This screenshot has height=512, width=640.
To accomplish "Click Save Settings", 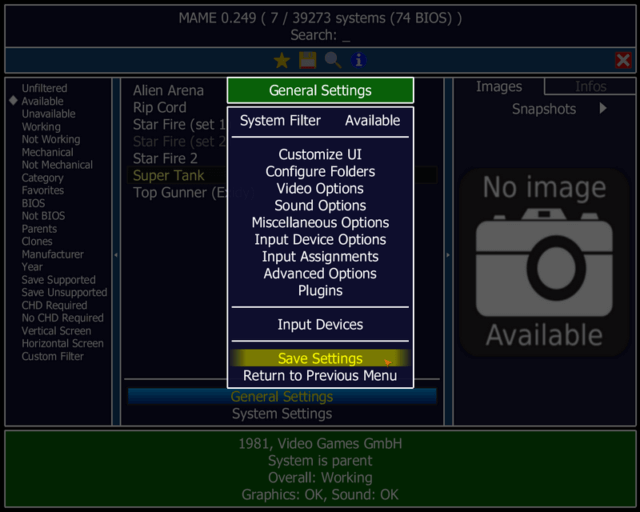I will click(320, 358).
